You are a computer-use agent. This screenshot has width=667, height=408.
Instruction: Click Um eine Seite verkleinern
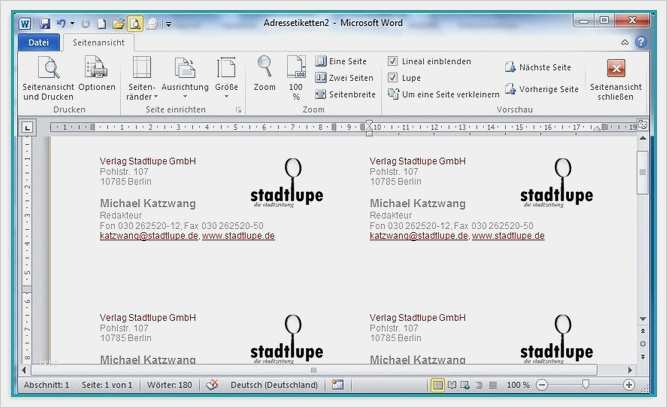(444, 94)
